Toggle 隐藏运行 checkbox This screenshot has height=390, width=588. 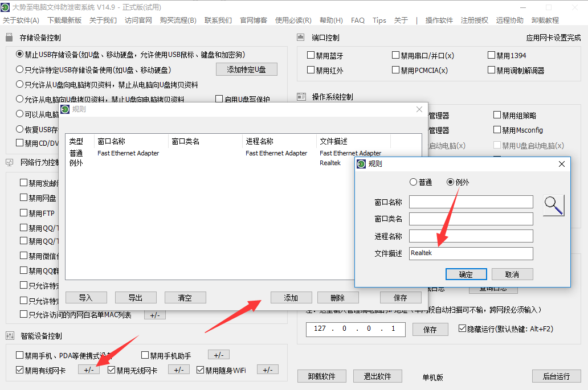(463, 329)
